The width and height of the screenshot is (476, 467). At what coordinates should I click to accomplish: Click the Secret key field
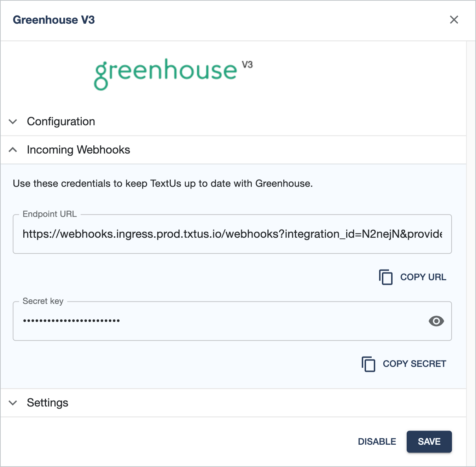[232, 321]
